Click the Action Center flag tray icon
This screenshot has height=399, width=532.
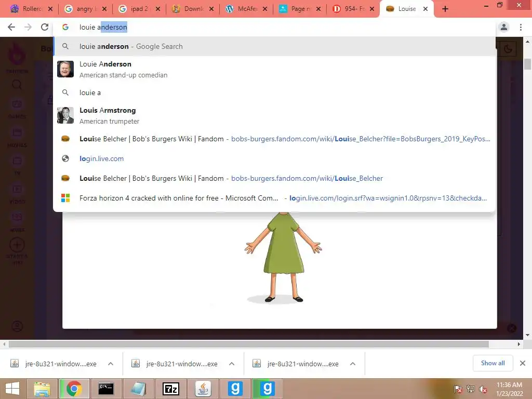click(x=458, y=389)
